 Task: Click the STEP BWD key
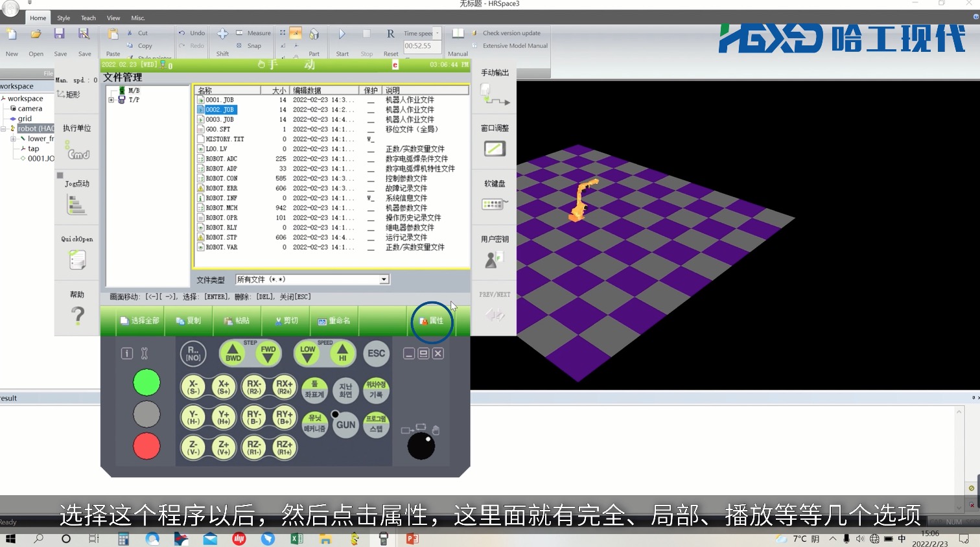(233, 353)
